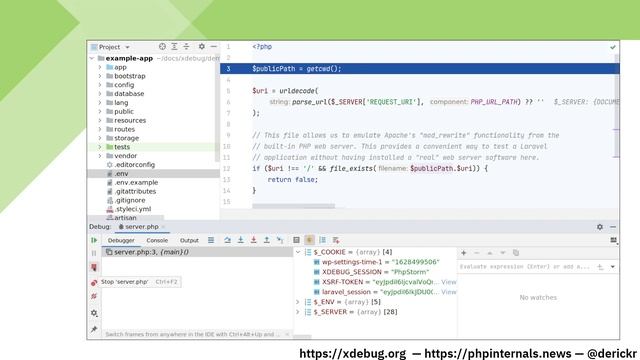Image resolution: width=640 pixels, height=360 pixels.
Task: Add a new watch with plus icon
Action: 464,253
